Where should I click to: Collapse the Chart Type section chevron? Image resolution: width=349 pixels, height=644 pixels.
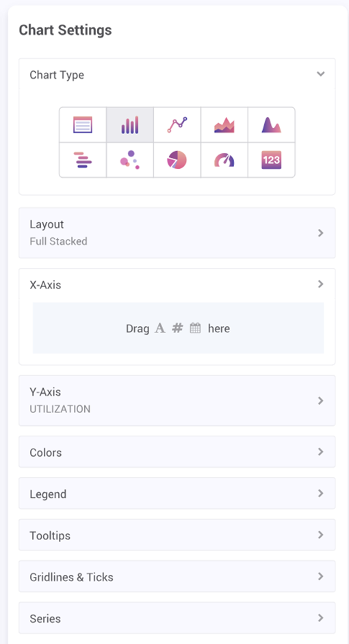click(321, 74)
